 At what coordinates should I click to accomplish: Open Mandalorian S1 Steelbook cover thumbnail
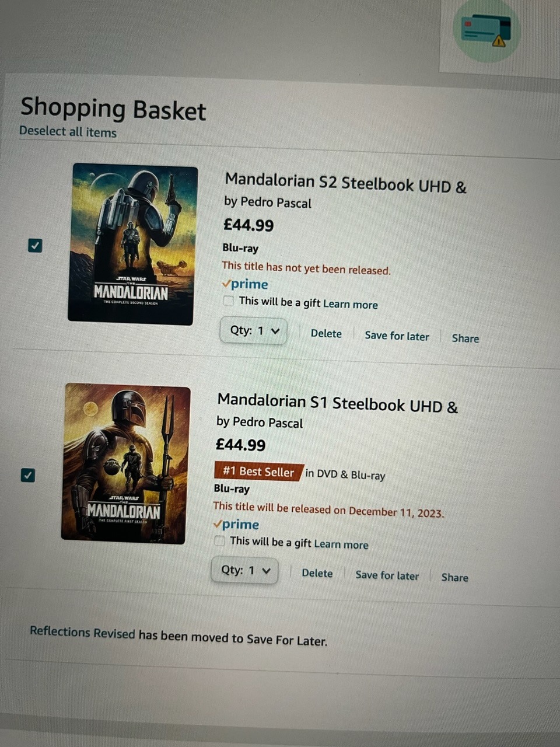click(x=125, y=463)
